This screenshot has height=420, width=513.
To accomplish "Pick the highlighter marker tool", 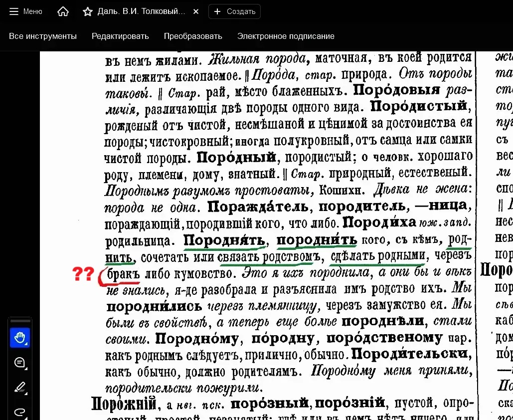I will [20, 387].
